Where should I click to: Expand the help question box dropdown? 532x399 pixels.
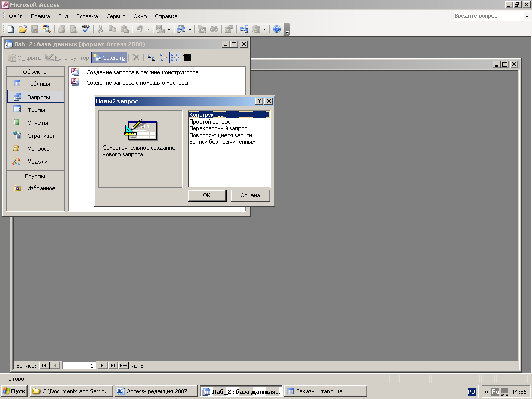click(x=527, y=16)
